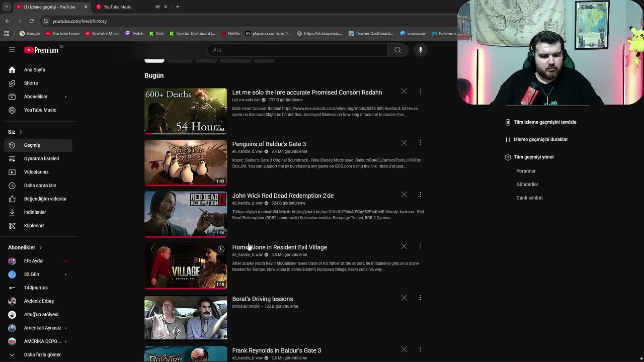Open Altuğ'un atölyesi channel
Viewport: 644px width, 362px height.
(38, 314)
